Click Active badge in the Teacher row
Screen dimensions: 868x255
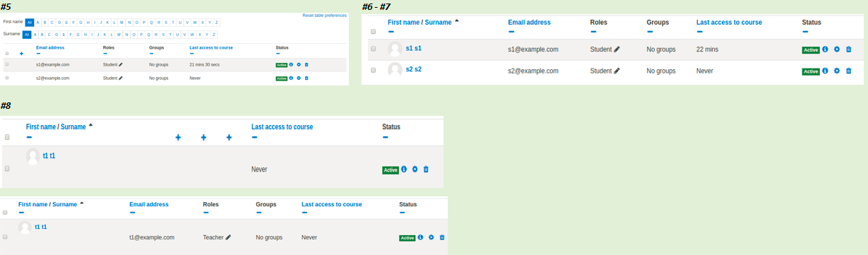(408, 238)
